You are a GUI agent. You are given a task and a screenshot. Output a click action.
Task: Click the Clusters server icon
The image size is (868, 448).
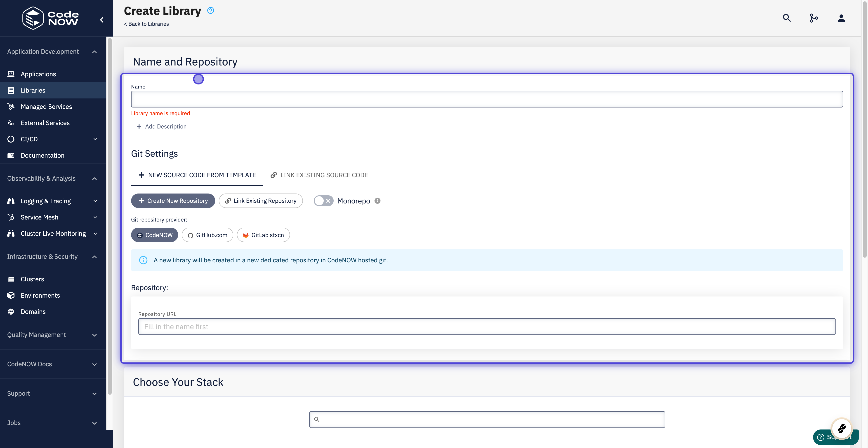[11, 279]
